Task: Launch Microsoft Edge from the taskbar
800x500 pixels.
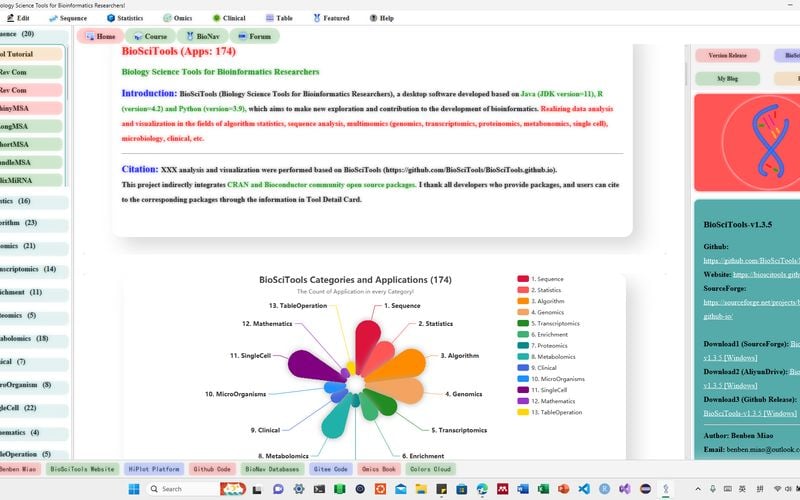Action: (482, 489)
